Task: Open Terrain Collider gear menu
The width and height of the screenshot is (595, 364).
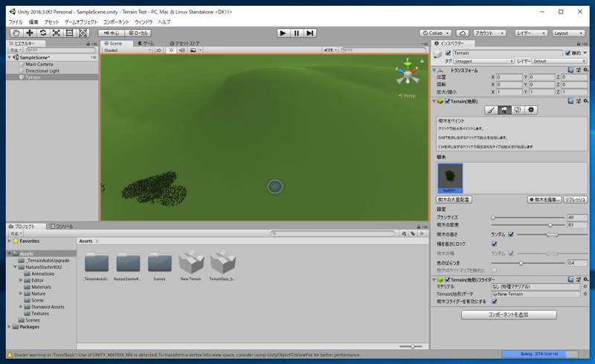Action: [x=585, y=279]
